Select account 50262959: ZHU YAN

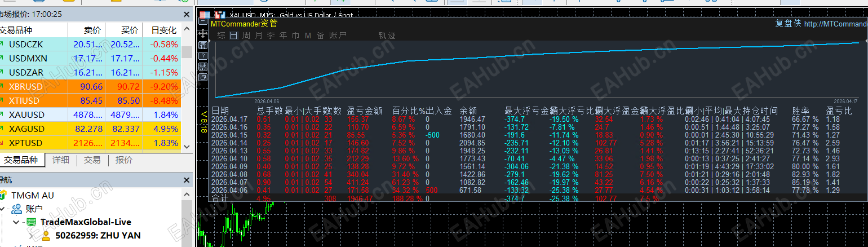[98, 236]
